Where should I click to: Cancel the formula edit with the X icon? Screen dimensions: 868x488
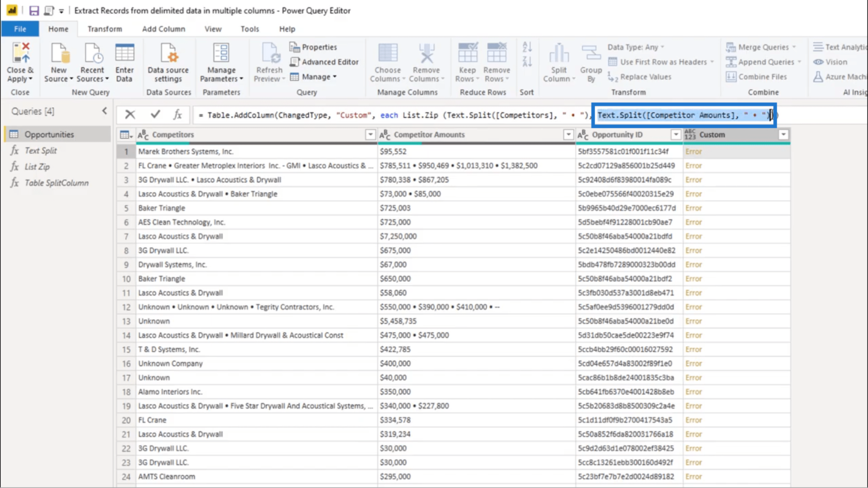130,115
